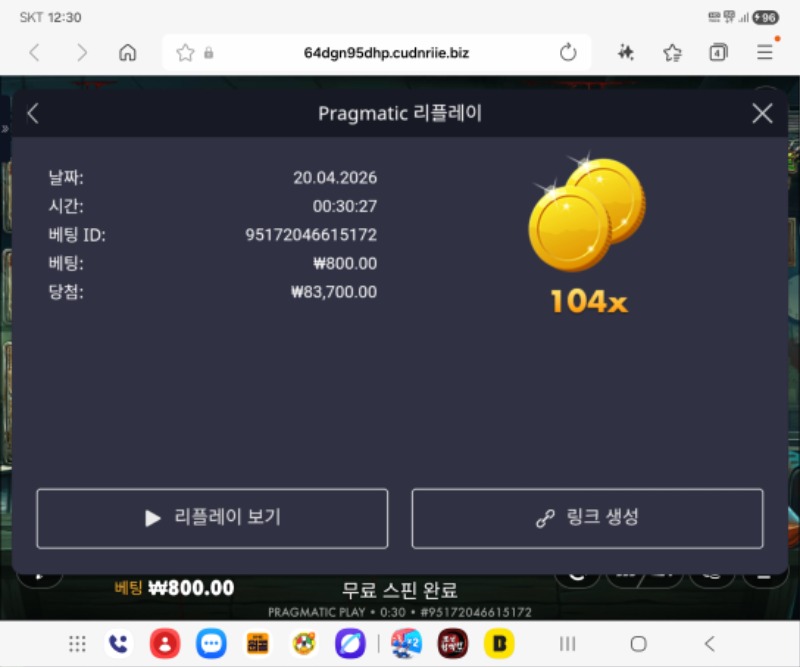Click the browser back arrow
The width and height of the screenshot is (800, 667).
point(34,53)
